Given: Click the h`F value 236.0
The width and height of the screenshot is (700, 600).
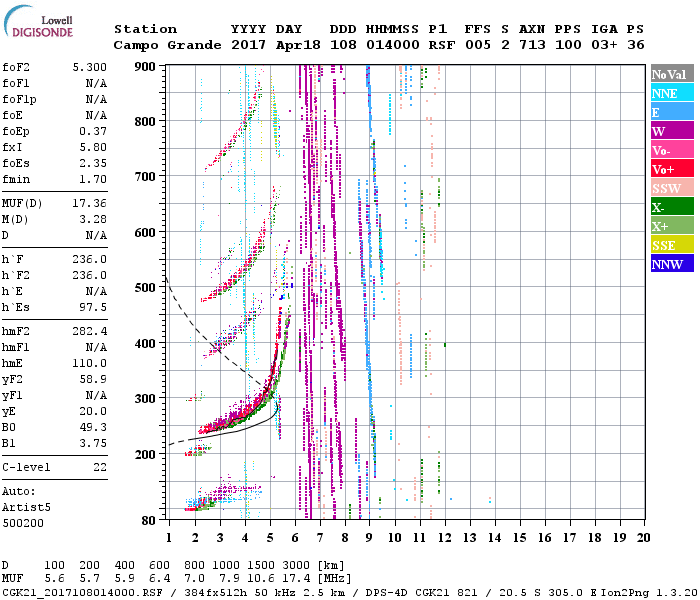Looking at the screenshot, I should 90,259.
